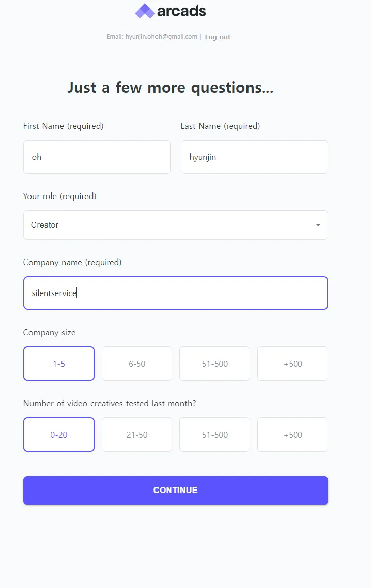Select 0-20 video creatives tested
The width and height of the screenshot is (371, 588).
(59, 435)
